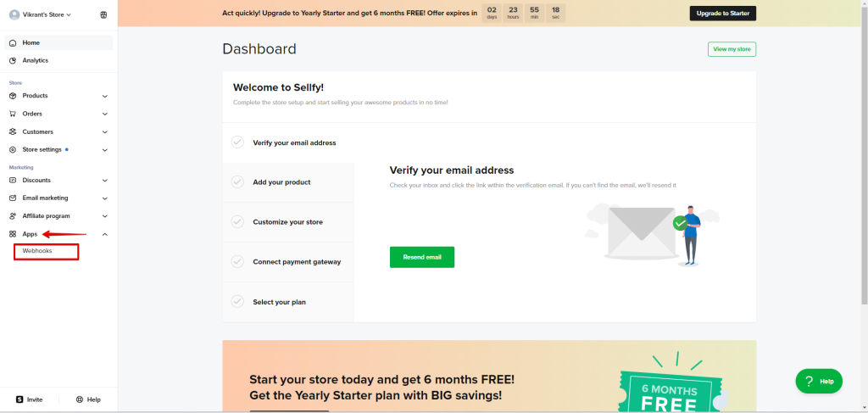The width and height of the screenshot is (868, 413).
Task: Click the Analytics chart icon
Action: (13, 60)
